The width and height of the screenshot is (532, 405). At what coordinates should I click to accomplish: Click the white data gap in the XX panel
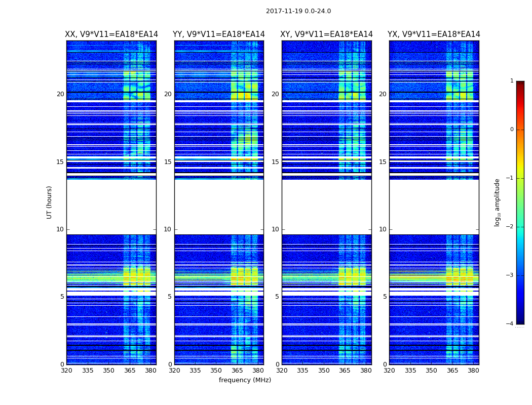[x=111, y=207]
